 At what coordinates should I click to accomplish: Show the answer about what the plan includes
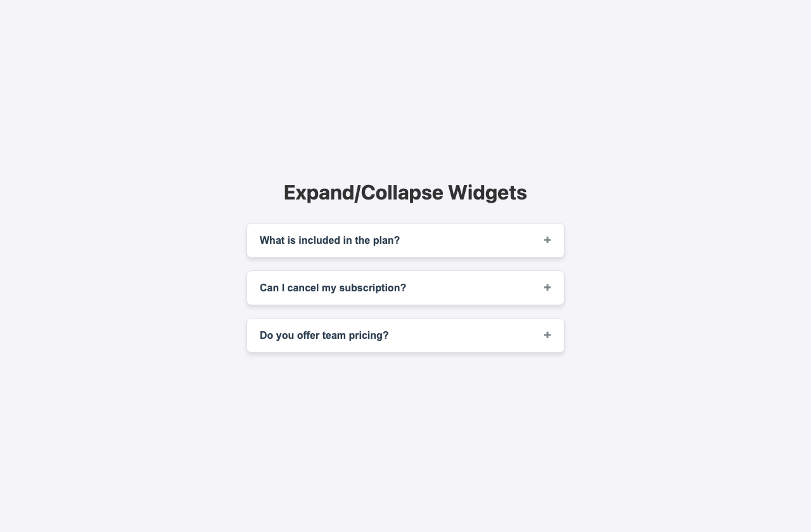[x=405, y=240]
